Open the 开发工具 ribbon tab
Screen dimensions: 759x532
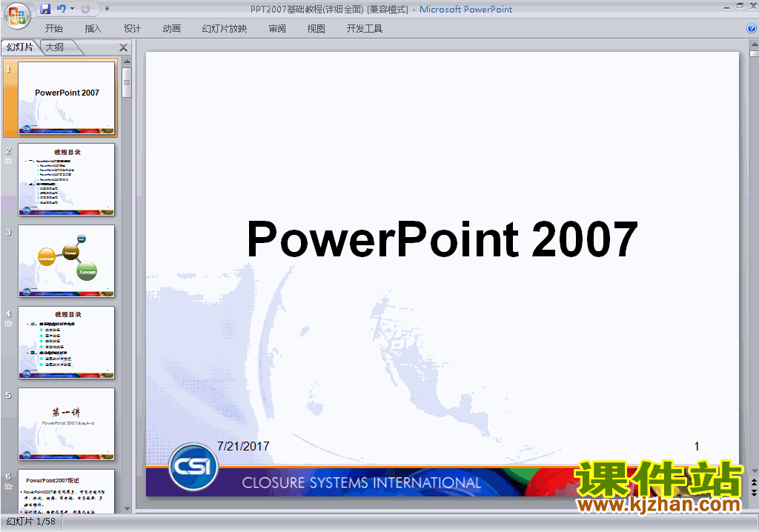[x=365, y=29]
